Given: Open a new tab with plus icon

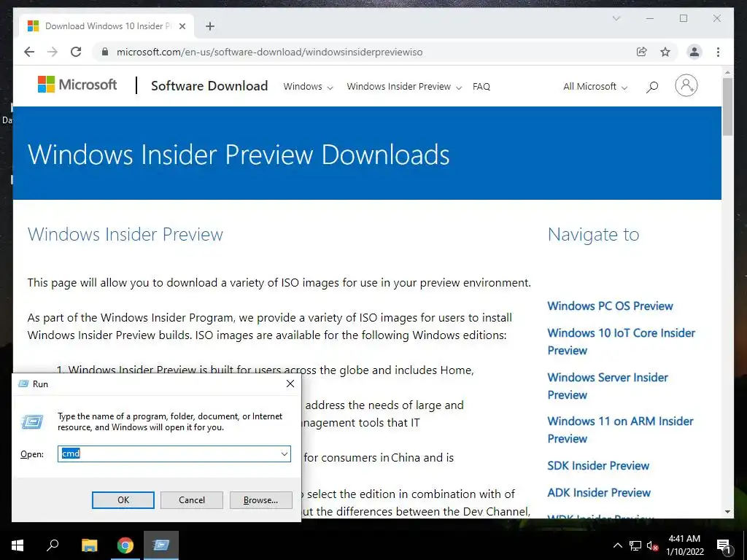Looking at the screenshot, I should pyautogui.click(x=210, y=26).
